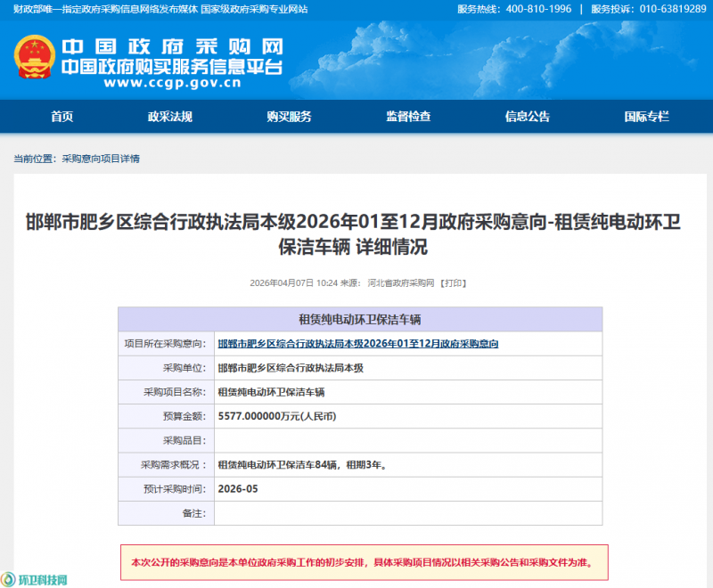The image size is (713, 588).
Task: Click the 中国政府采购网 site title
Action: 171,46
